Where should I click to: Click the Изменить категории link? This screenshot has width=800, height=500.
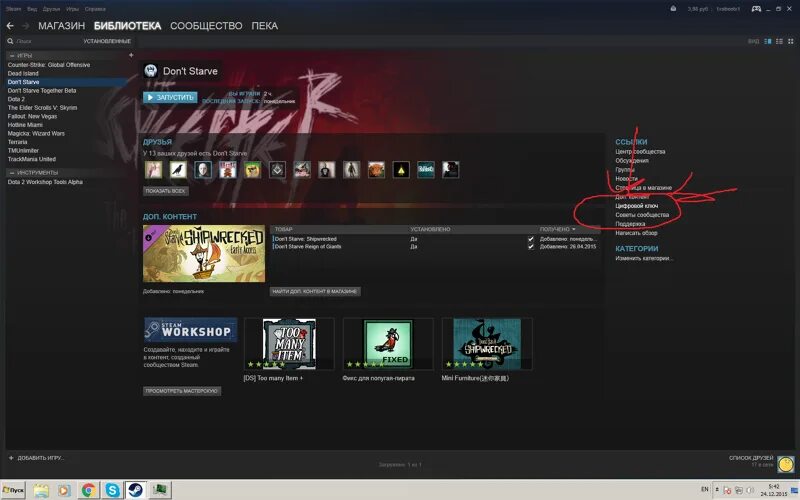click(644, 258)
